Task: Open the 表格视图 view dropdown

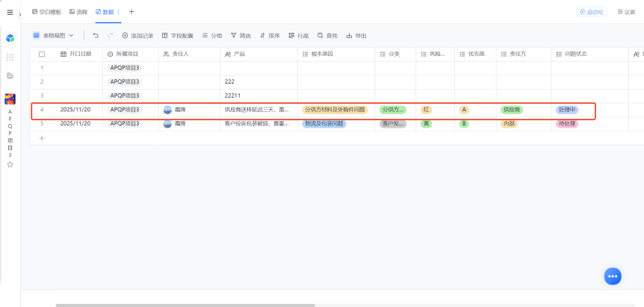Action: 53,36
